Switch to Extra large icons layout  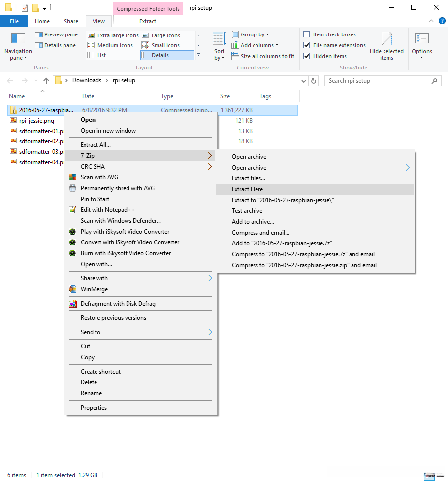[x=113, y=35]
